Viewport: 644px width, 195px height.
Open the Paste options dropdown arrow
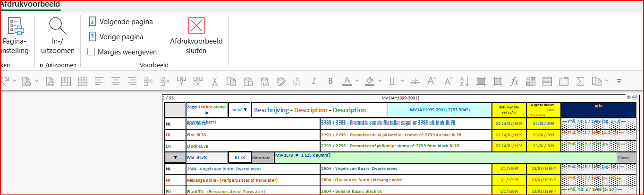click(x=607, y=81)
